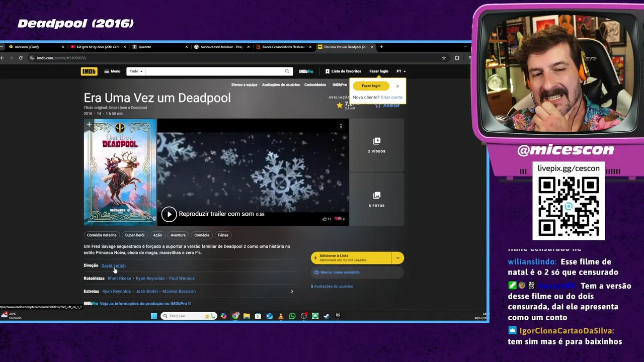Open the PT language dropdown

(x=401, y=71)
